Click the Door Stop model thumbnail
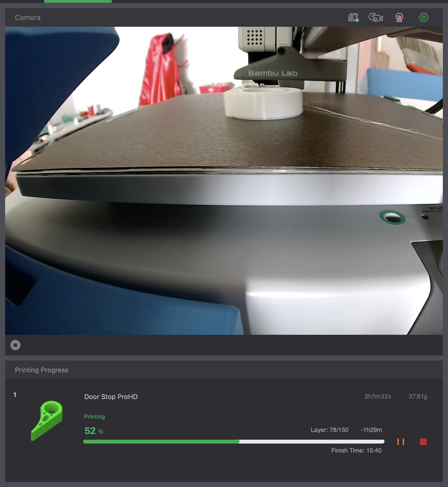Viewport: 448px width, 487px height. 47,420
